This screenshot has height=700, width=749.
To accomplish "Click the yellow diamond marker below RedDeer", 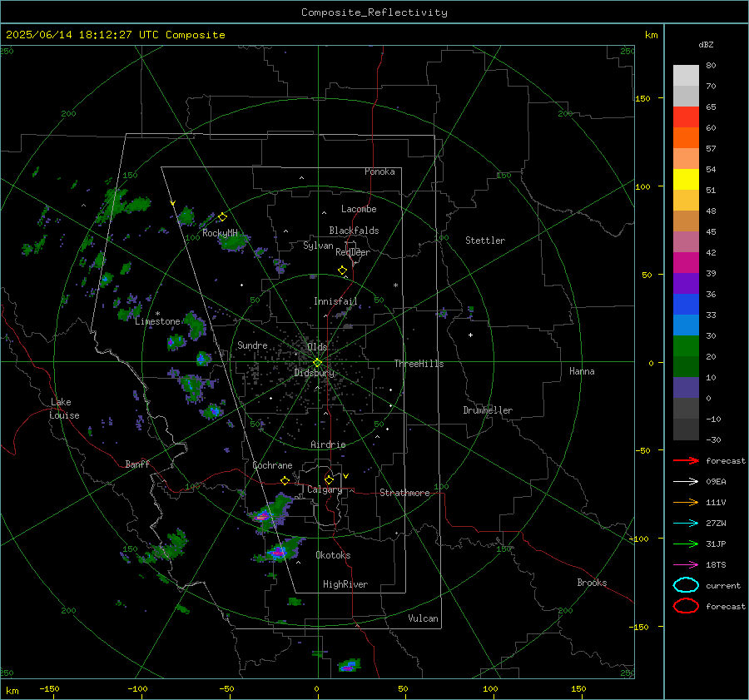I will tap(342, 271).
